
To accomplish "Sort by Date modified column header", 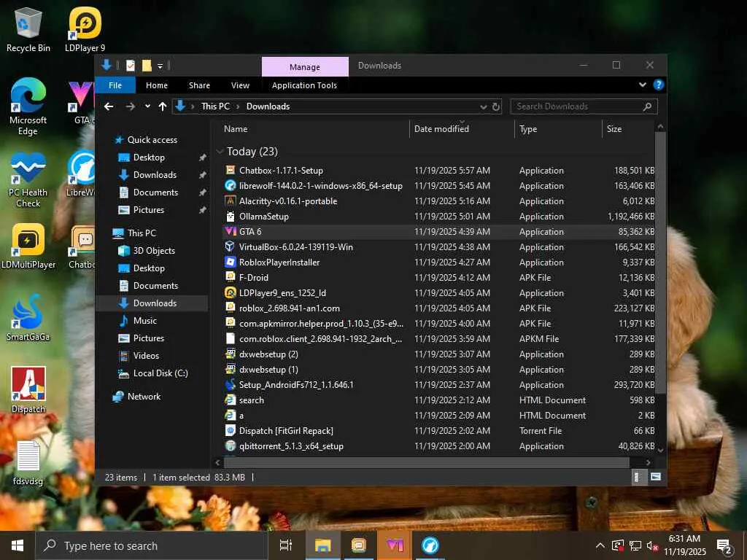I will (x=462, y=129).
